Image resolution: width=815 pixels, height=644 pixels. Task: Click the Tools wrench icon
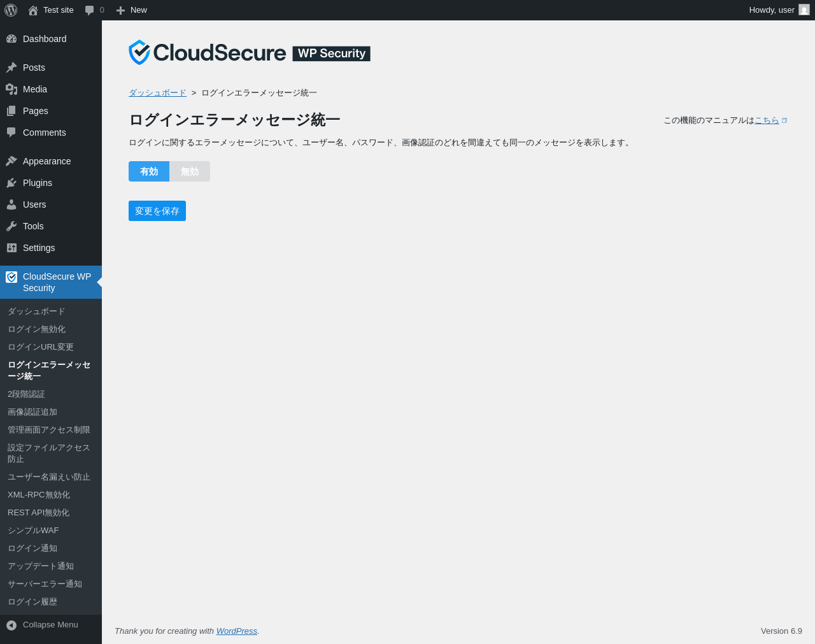point(11,226)
